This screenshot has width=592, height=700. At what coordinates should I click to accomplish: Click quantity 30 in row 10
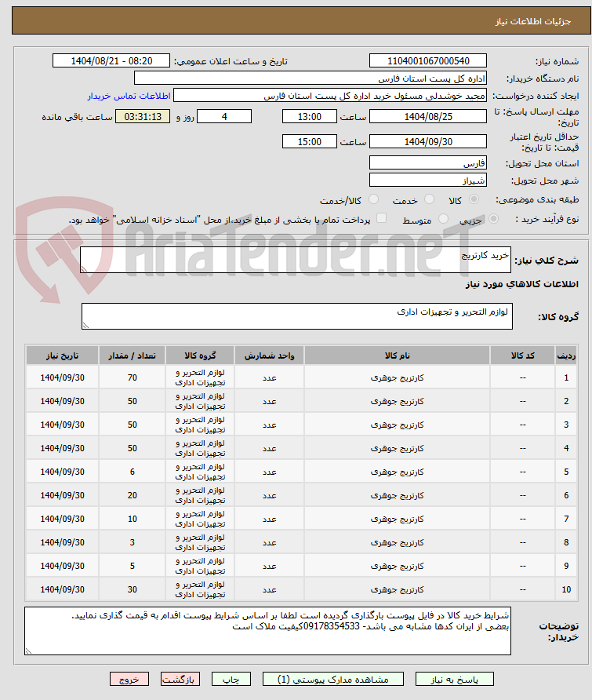point(132,589)
